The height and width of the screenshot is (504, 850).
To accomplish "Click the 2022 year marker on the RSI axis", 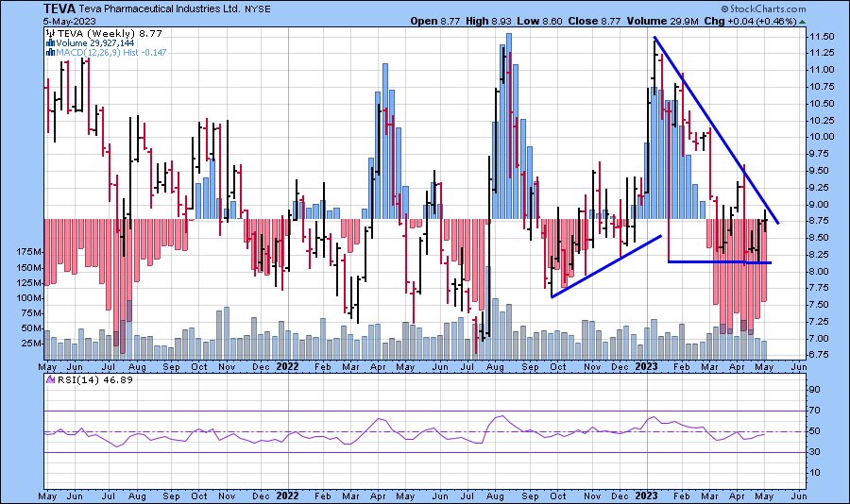I will click(288, 496).
